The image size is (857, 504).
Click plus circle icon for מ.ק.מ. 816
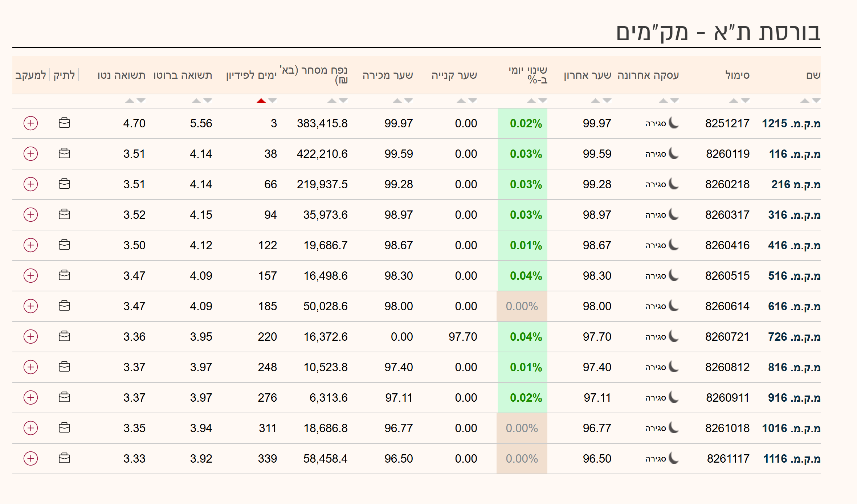pos(30,367)
